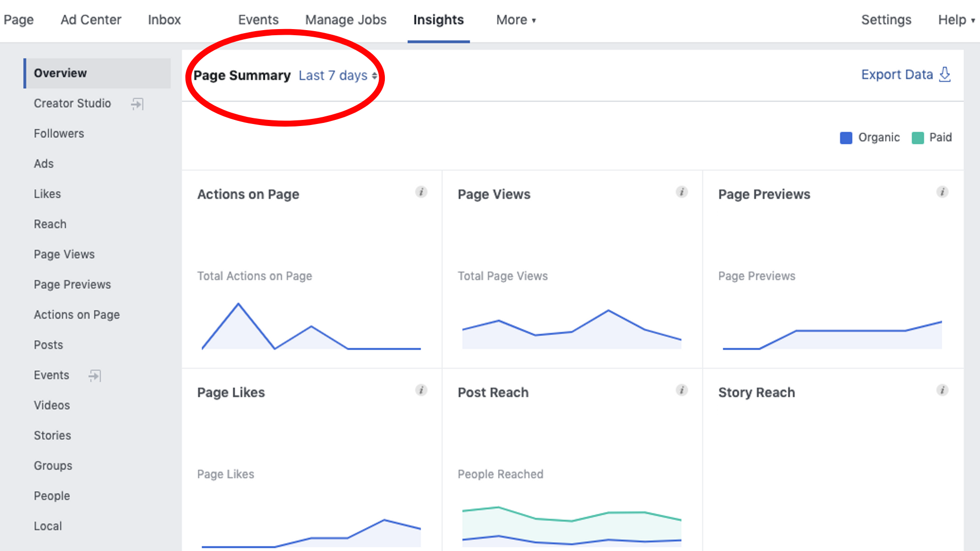Click info icon on Post Reach card

[681, 390]
